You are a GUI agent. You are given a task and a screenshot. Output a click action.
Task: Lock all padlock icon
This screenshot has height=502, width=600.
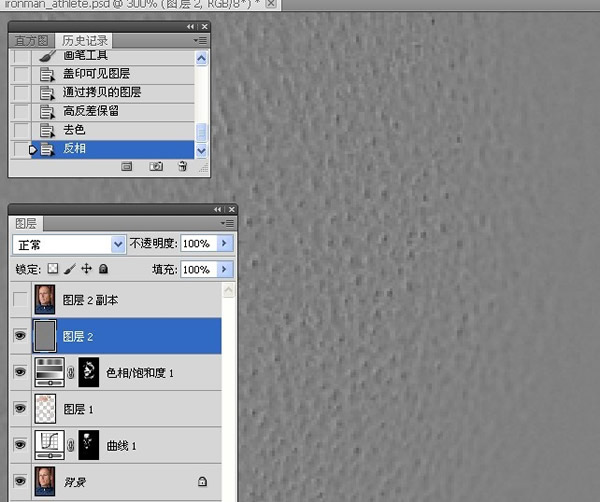click(103, 269)
